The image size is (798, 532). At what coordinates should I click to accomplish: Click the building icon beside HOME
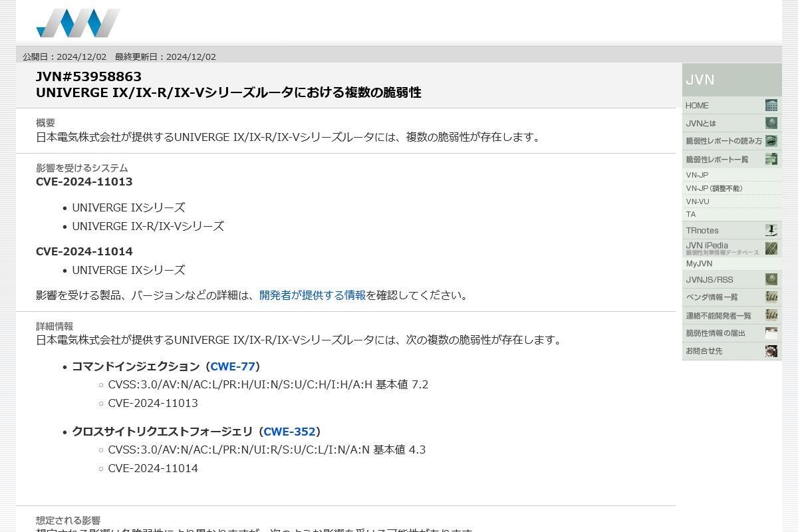coord(771,105)
